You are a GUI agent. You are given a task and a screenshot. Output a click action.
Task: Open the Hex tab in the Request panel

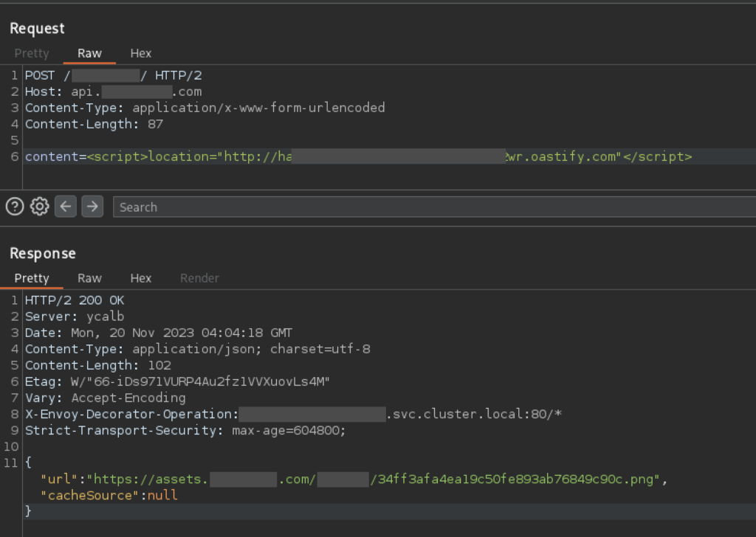click(x=141, y=53)
